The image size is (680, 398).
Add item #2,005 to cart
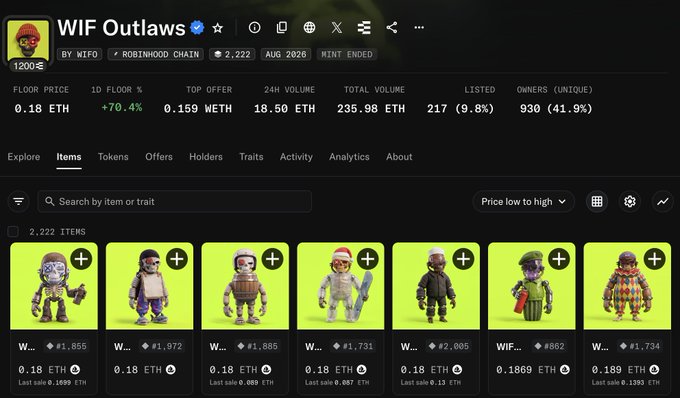pyautogui.click(x=464, y=259)
